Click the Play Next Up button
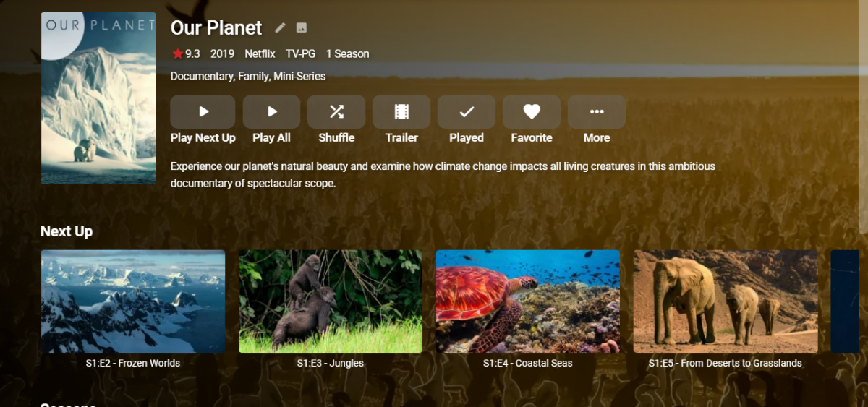Viewport: 868px width, 407px height. [x=203, y=112]
